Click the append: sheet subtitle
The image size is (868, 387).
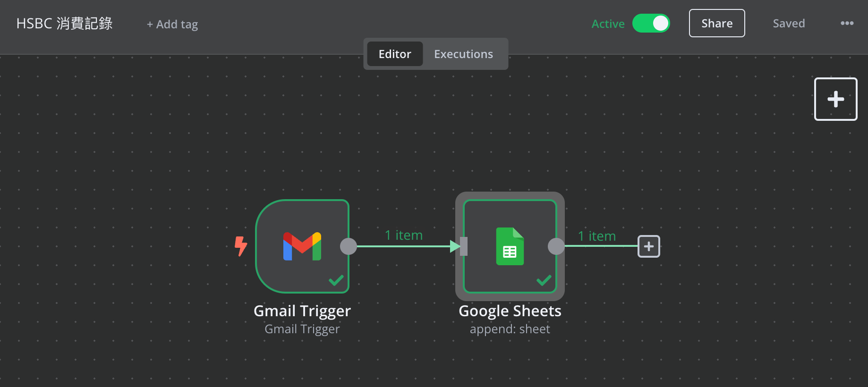510,329
